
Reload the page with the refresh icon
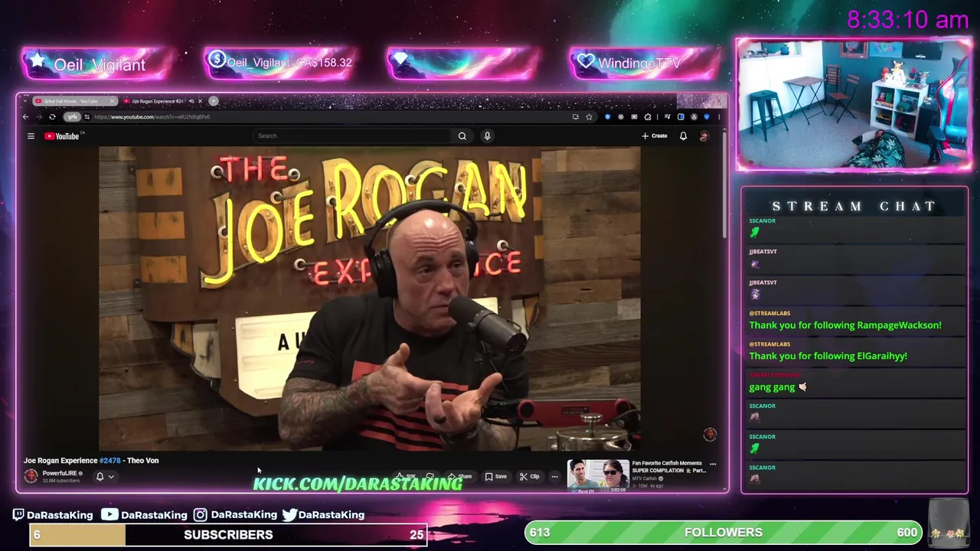click(52, 117)
